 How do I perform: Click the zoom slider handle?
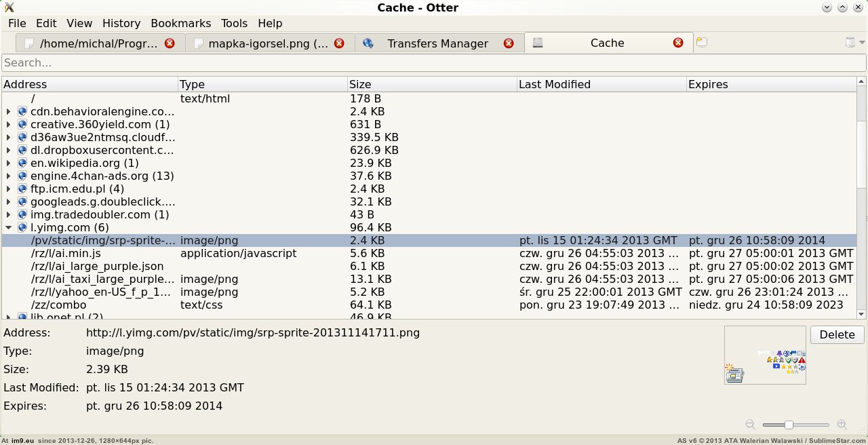789,425
